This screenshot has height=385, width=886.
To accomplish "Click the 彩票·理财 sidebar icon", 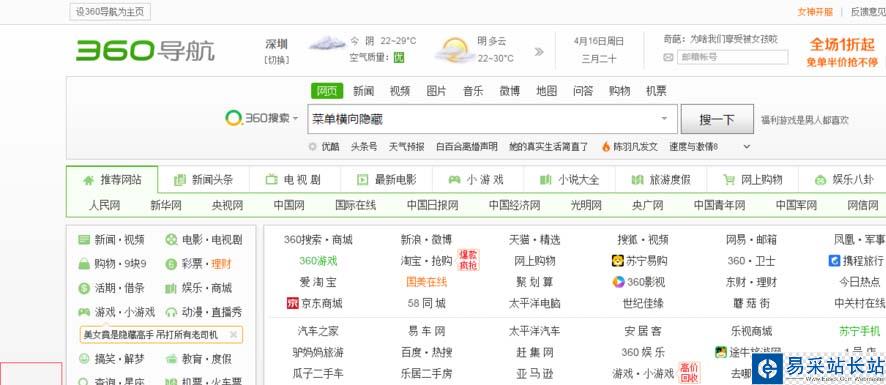I will click(171, 264).
